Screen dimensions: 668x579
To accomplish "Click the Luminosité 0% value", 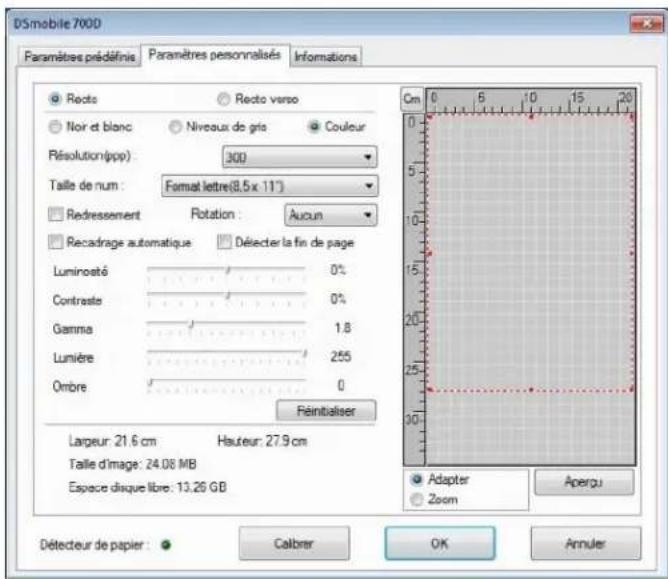I will [338, 270].
